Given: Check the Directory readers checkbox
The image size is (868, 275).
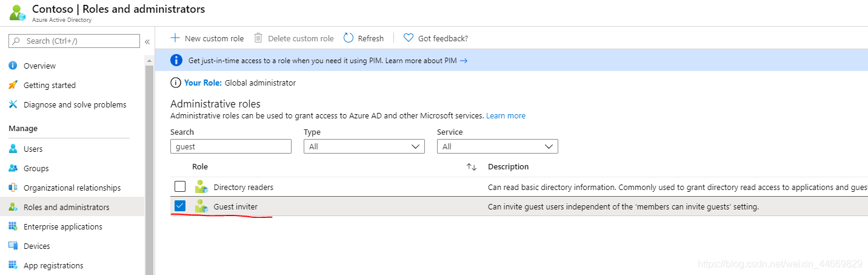Looking at the screenshot, I should point(180,187).
